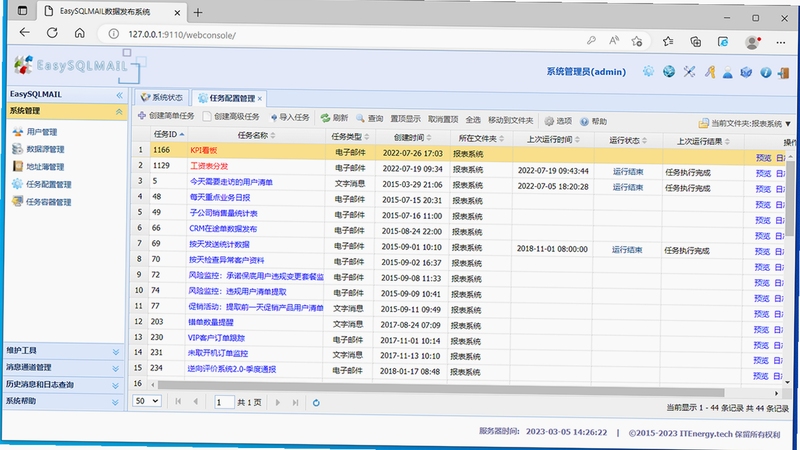Screen dimensions: 800x450
Task: Add page to browser favorites star
Action: click(636, 41)
